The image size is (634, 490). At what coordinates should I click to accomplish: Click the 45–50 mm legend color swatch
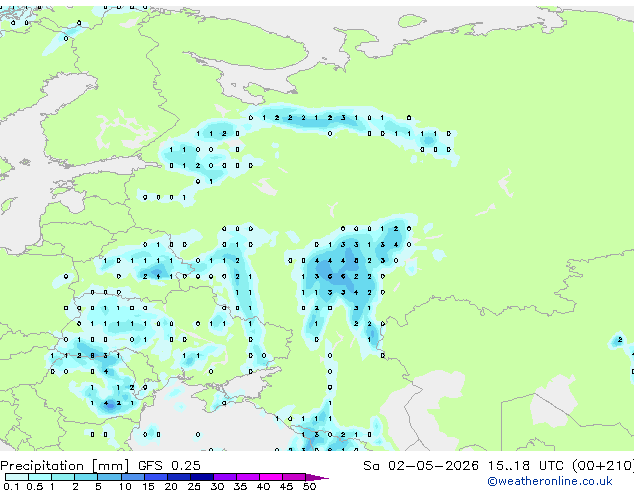click(294, 477)
